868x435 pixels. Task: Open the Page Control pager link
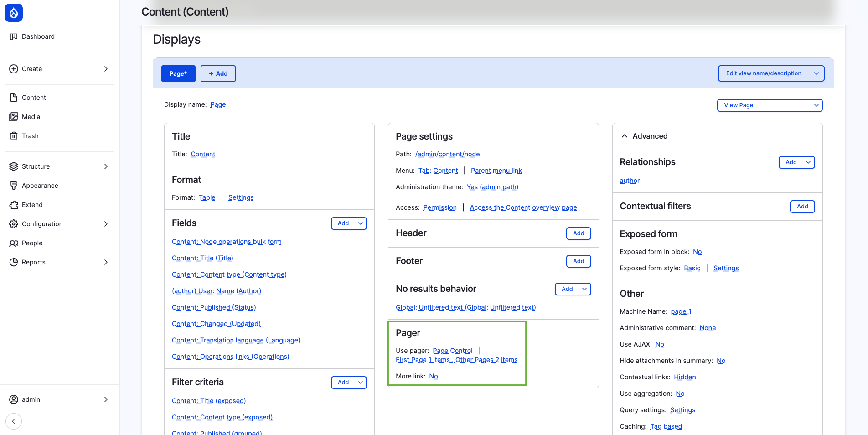452,351
